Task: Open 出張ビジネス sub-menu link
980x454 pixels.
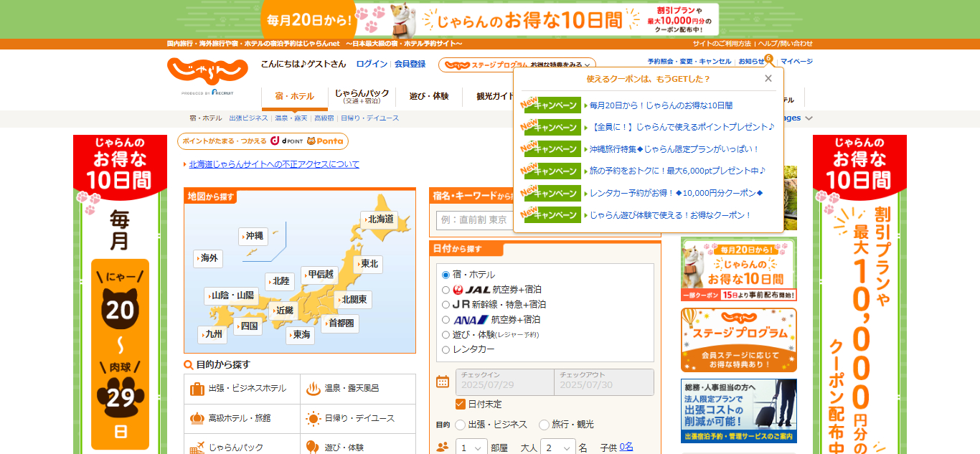Action: 248,118
